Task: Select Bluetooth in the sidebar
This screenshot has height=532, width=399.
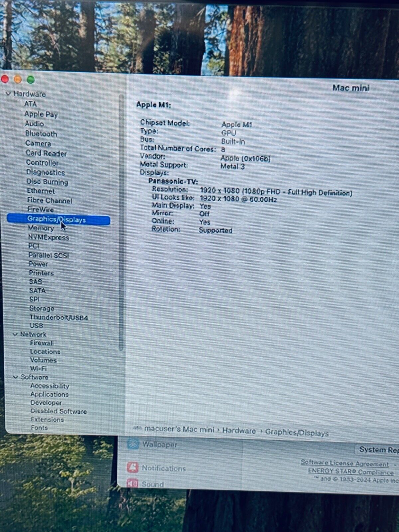Action: point(41,134)
